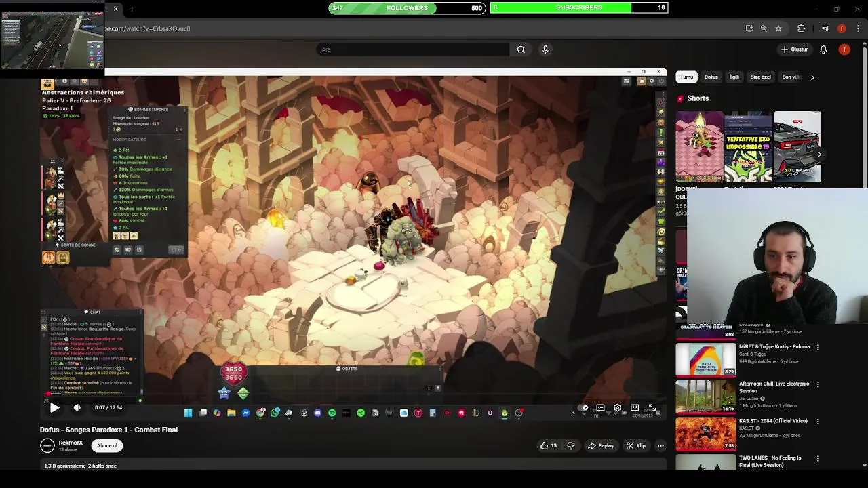Create a clip with Klip
The width and height of the screenshot is (868, 488).
tap(636, 446)
